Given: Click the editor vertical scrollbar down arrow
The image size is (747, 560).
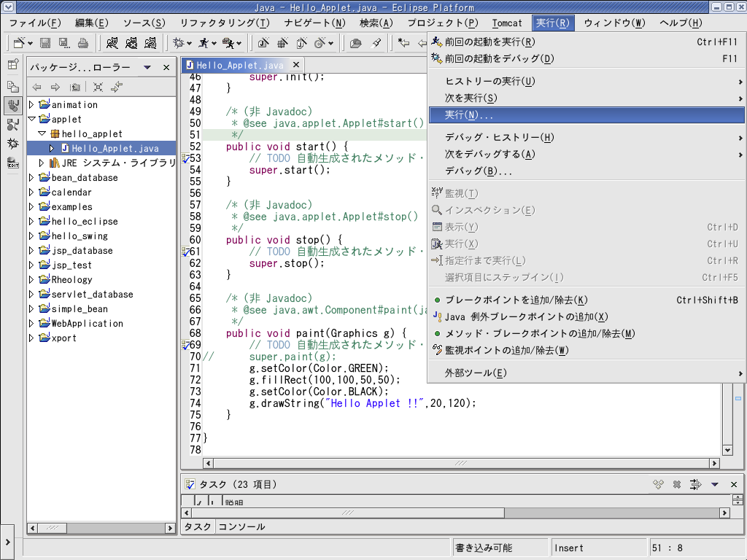Looking at the screenshot, I should coord(727,450).
